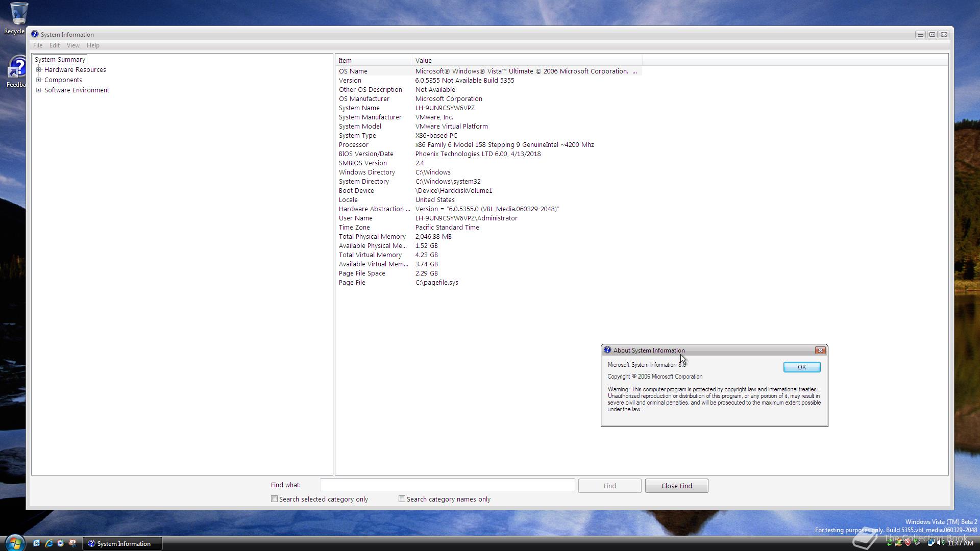980x551 pixels.
Task: Expand the Software Environment tree node
Action: [38, 90]
